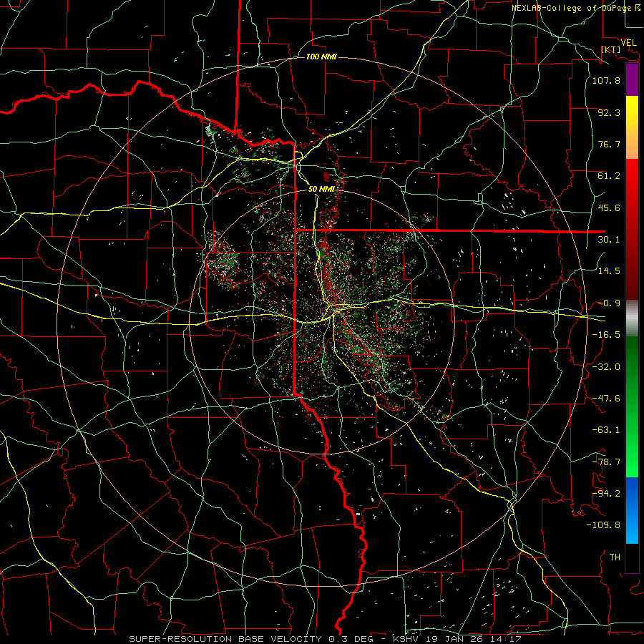Click the '[KT]' units label
The image size is (644, 644).
pos(611,49)
